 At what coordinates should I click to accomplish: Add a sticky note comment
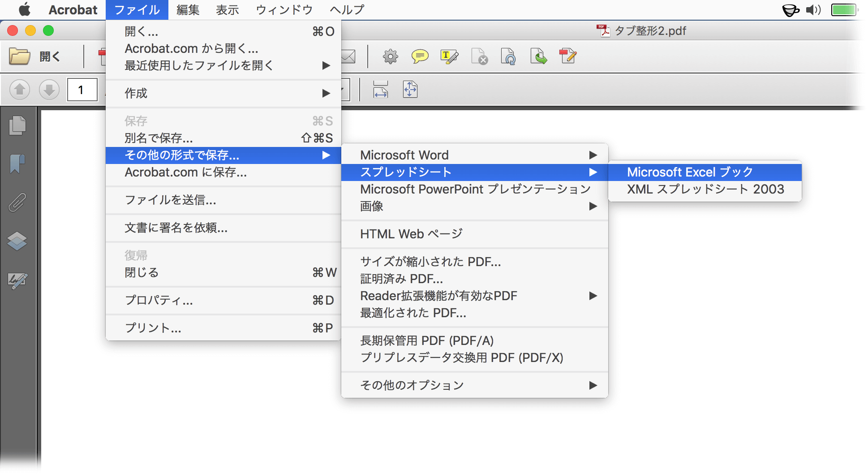(420, 57)
